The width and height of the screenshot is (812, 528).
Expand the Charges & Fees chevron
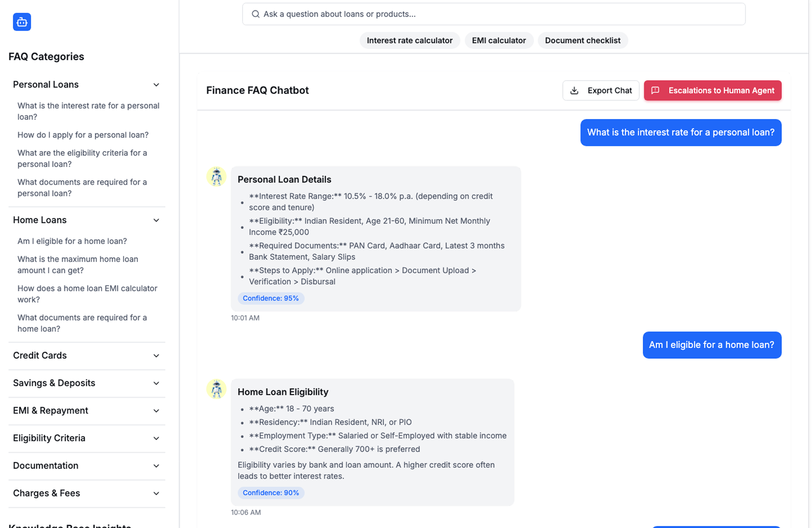pyautogui.click(x=156, y=493)
